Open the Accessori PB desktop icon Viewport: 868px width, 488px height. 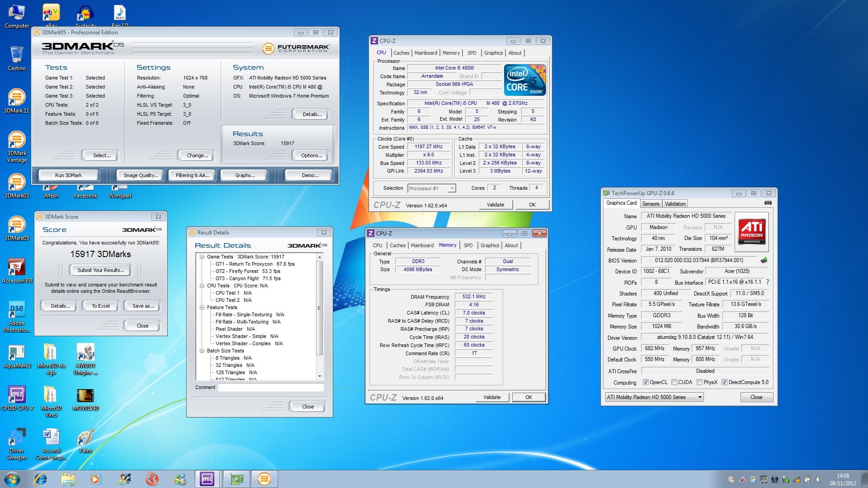[17, 271]
